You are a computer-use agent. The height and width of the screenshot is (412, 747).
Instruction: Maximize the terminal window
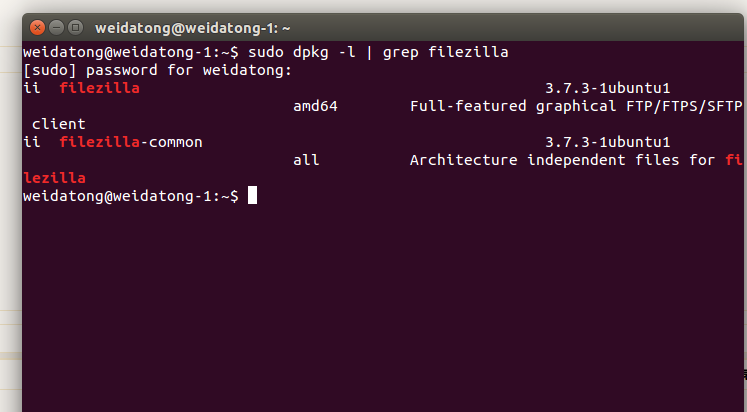(75, 28)
